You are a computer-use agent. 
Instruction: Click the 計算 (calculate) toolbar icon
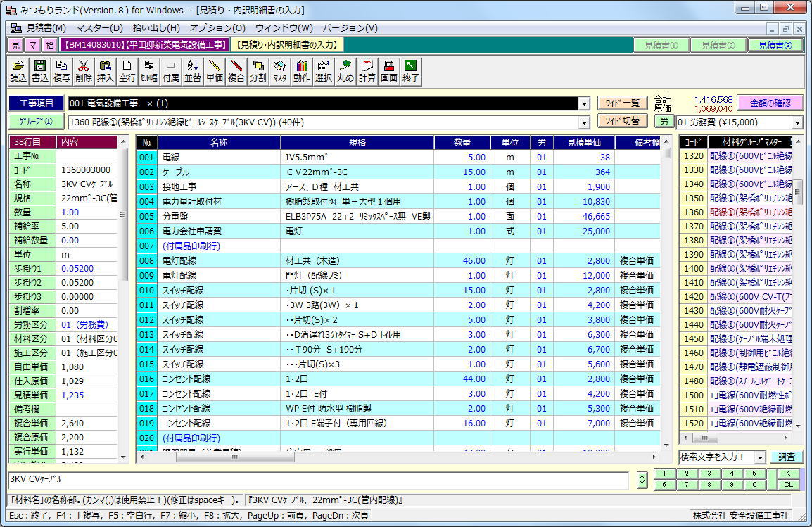(367, 71)
